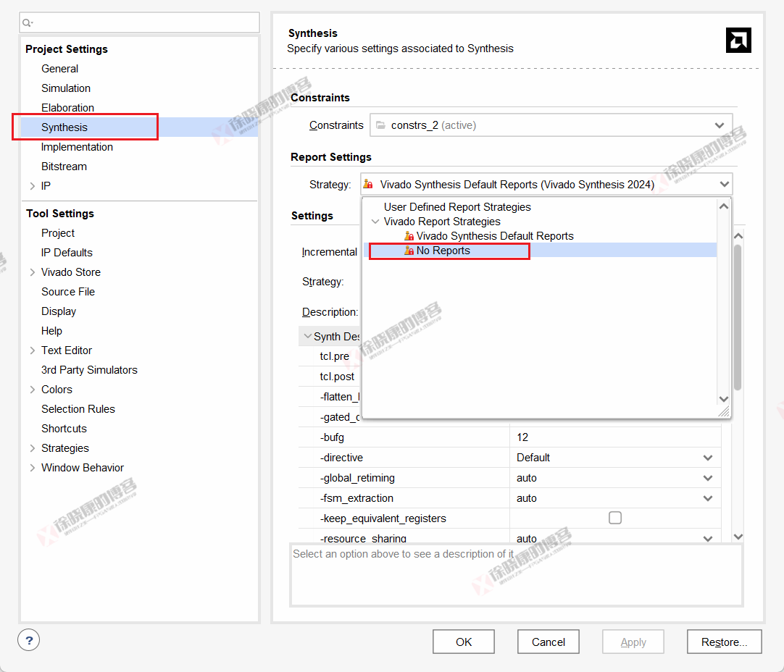Click the AMD logo icon in header
This screenshot has height=672, width=784.
[x=738, y=40]
